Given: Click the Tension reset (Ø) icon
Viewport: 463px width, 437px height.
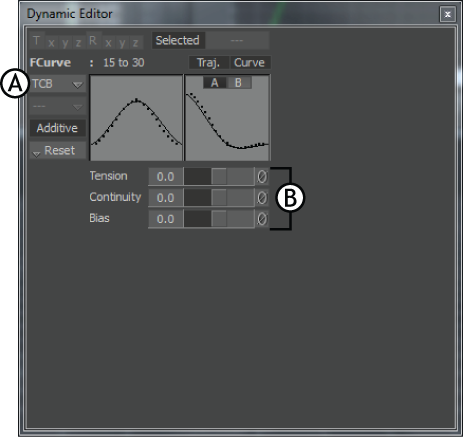Looking at the screenshot, I should (x=262, y=177).
